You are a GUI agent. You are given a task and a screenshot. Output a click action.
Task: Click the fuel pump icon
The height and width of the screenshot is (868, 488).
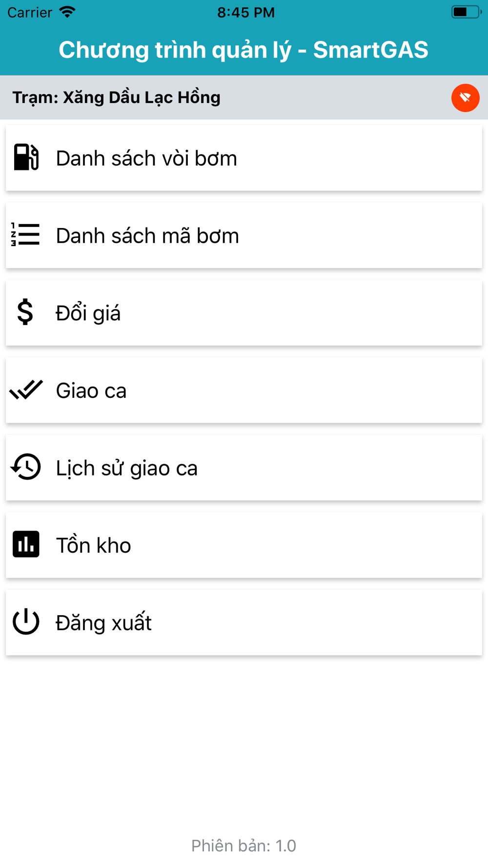point(26,157)
